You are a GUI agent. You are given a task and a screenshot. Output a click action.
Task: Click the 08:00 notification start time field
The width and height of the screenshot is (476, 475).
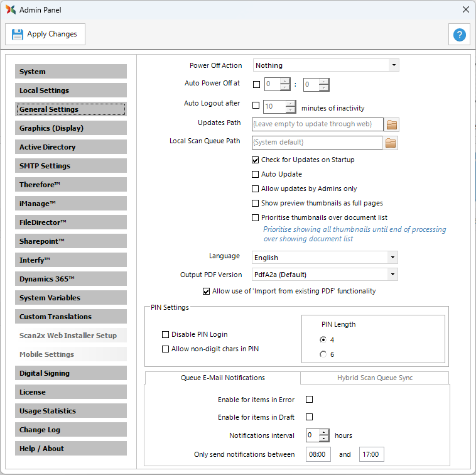point(318,454)
